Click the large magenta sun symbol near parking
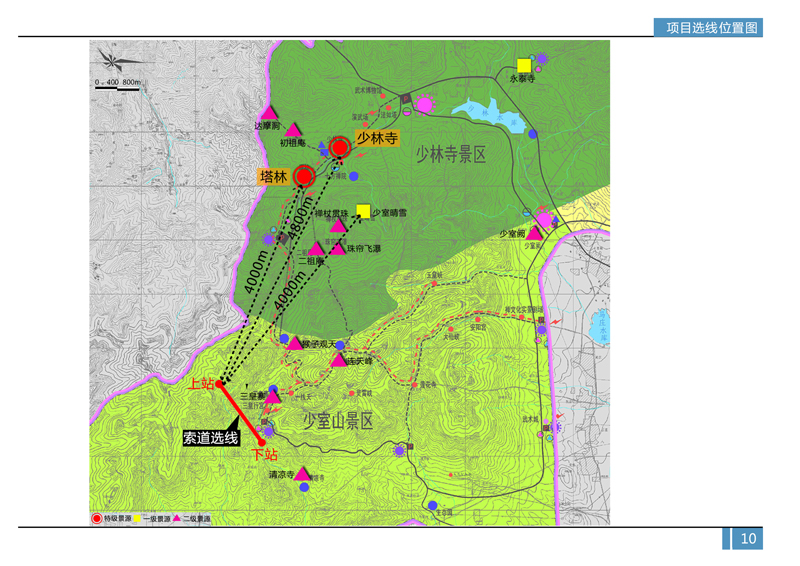This screenshot has width=800, height=566. 424,105
